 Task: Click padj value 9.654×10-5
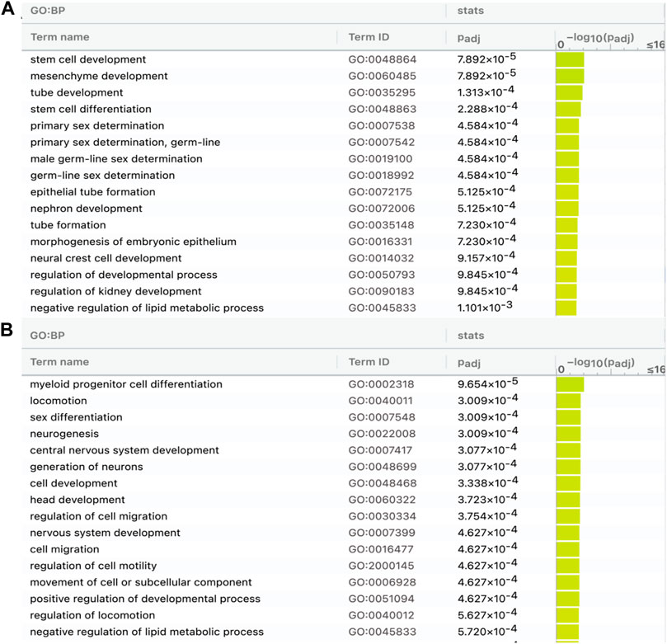[x=488, y=383]
